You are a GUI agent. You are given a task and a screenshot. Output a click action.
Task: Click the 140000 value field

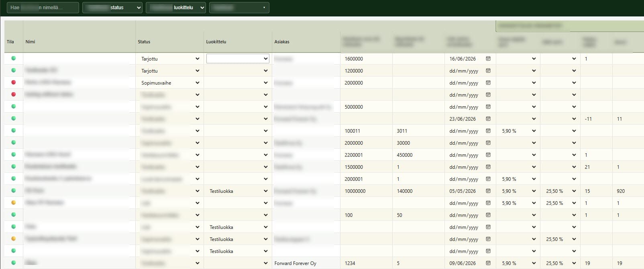click(418, 191)
